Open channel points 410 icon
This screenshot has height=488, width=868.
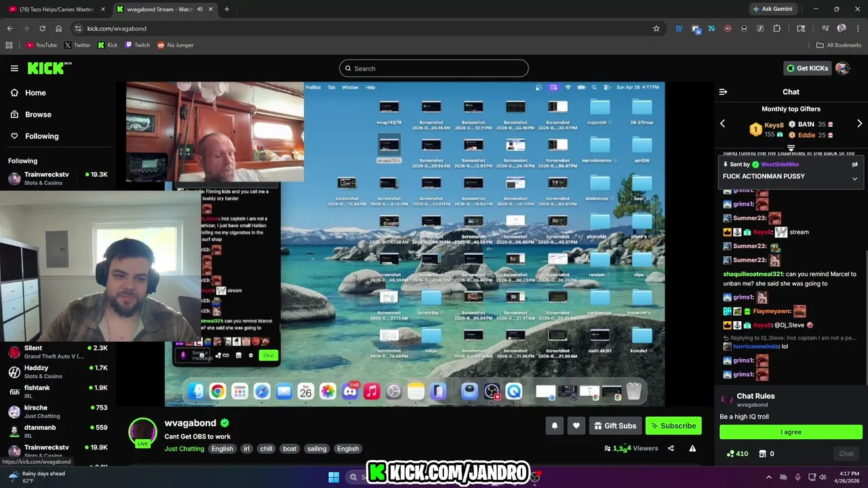[x=736, y=453]
